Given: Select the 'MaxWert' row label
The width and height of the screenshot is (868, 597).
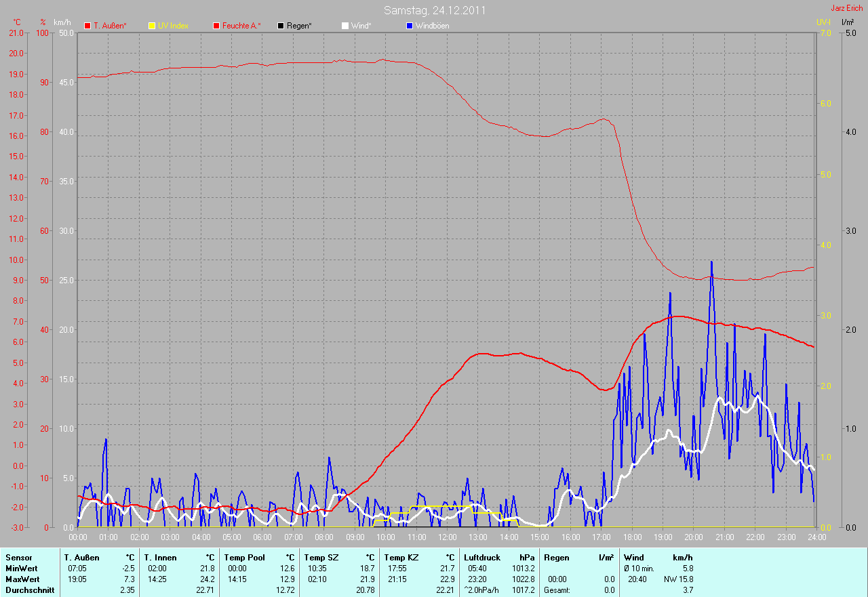Looking at the screenshot, I should click(22, 579).
